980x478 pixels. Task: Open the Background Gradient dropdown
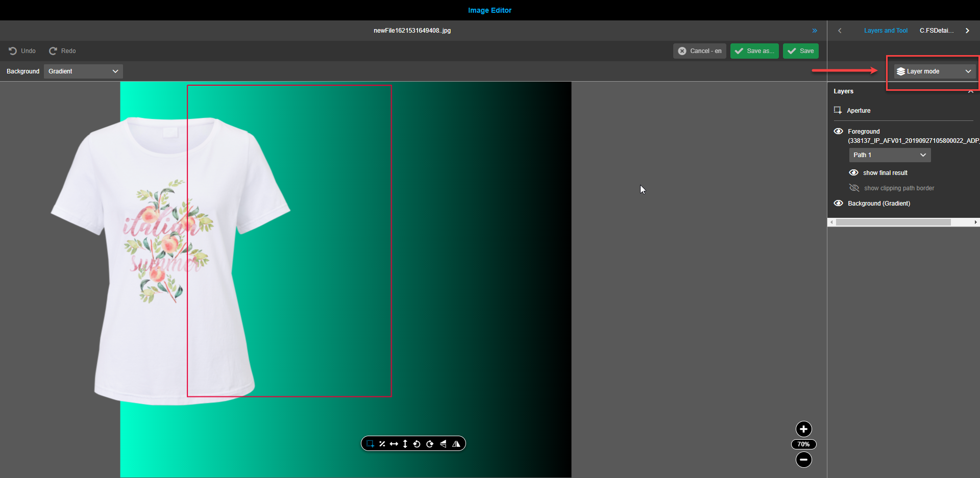click(x=83, y=71)
